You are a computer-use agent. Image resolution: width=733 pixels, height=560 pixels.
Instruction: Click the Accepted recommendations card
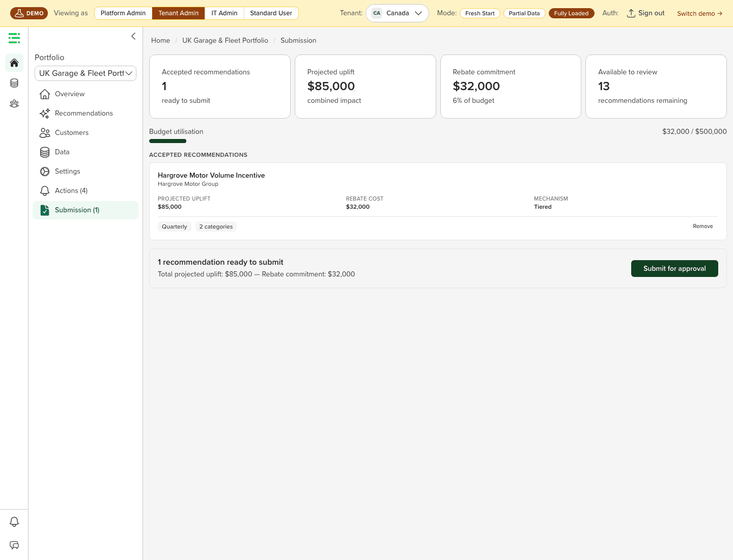point(220,87)
